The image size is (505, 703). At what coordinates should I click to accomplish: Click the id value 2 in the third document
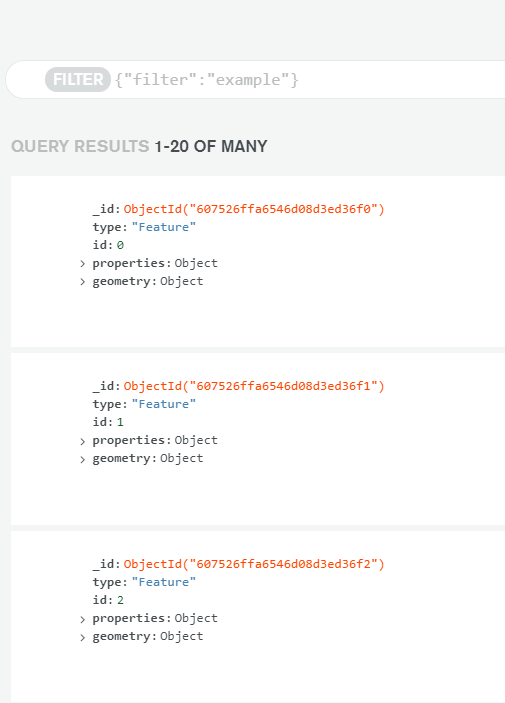tap(120, 600)
